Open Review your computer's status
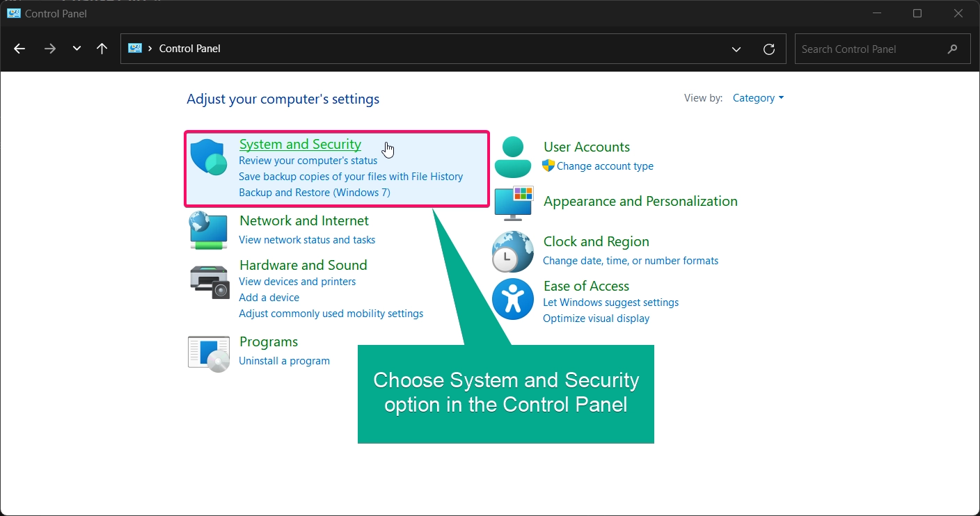This screenshot has width=980, height=516. (308, 161)
